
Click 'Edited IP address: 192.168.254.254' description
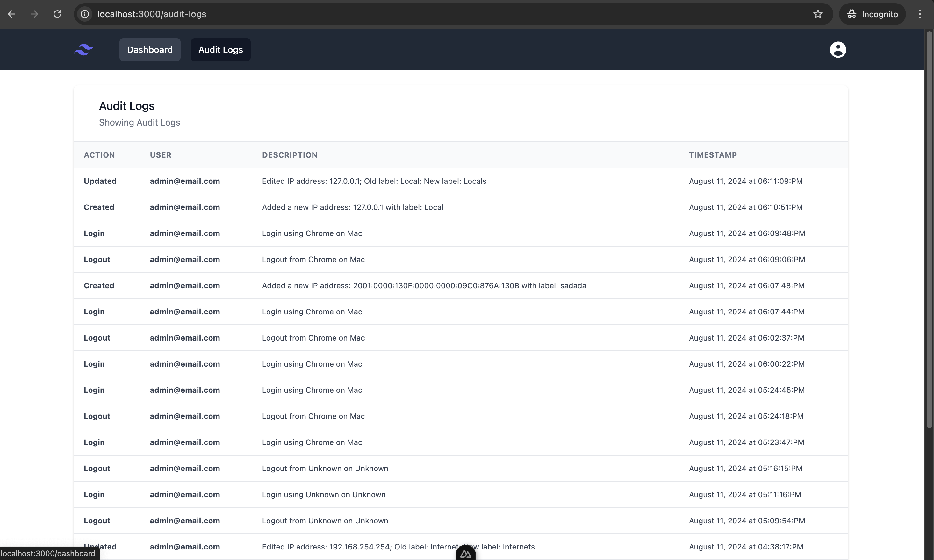pyautogui.click(x=399, y=547)
